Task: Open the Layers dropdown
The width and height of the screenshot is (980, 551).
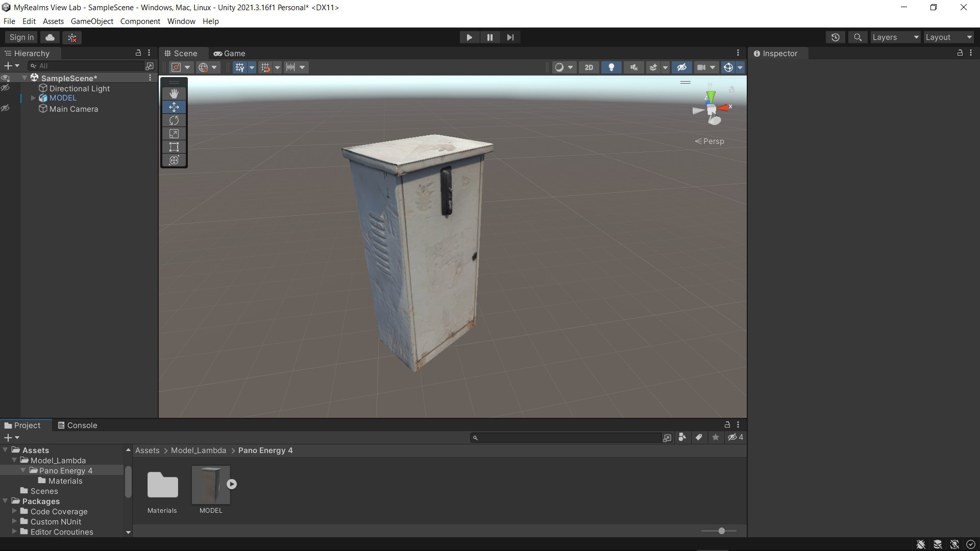Action: 895,37
